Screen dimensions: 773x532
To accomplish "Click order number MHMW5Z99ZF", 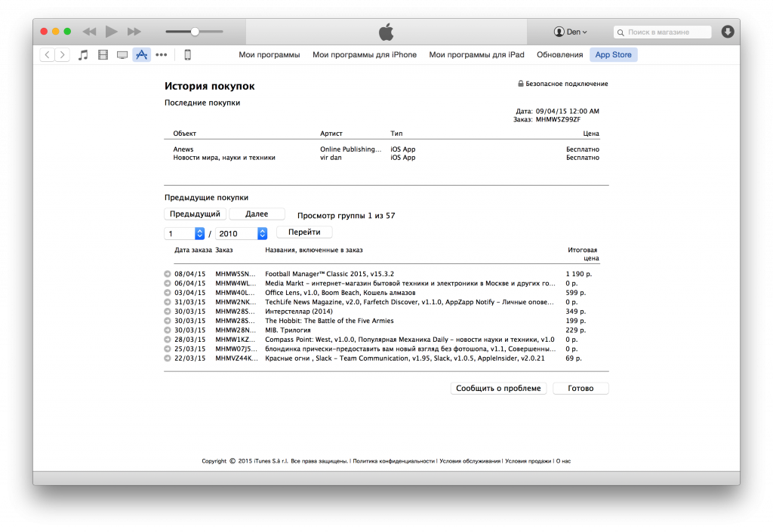I will pos(558,119).
